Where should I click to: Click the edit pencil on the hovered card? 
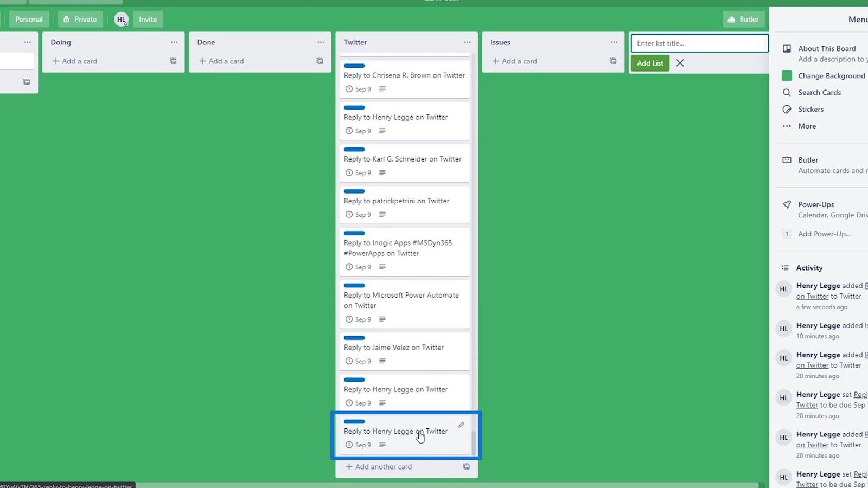[461, 425]
